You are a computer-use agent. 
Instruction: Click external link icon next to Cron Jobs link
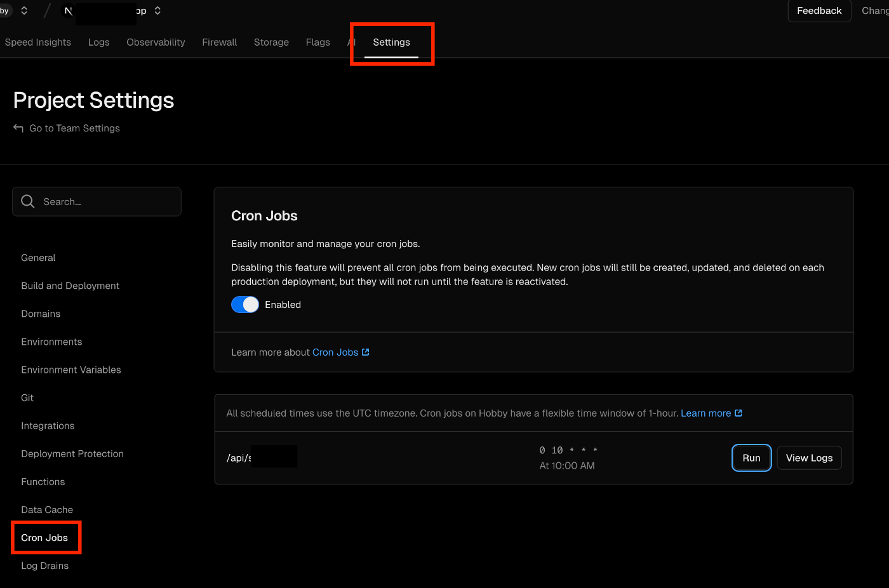pyautogui.click(x=366, y=352)
